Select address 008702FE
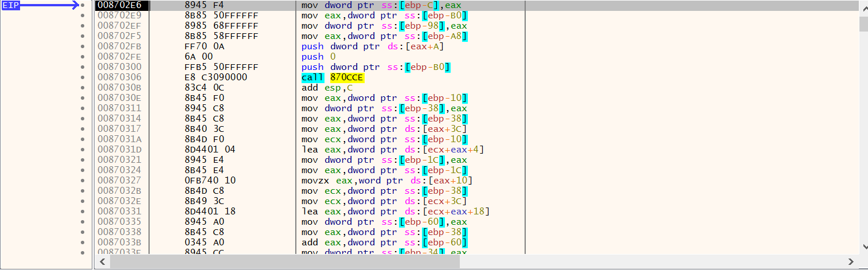This screenshot has width=868, height=270. tap(119, 57)
